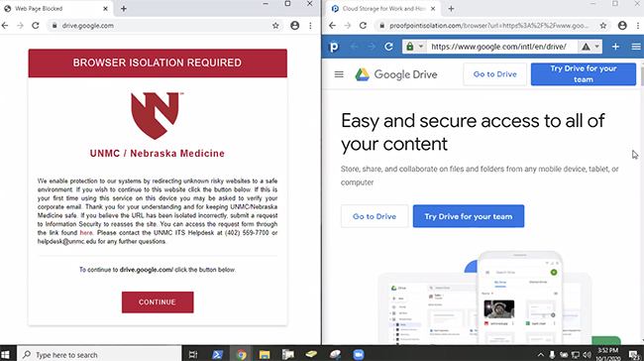Open a new tab in right Chrome window
The width and height of the screenshot is (644, 361).
451,9
